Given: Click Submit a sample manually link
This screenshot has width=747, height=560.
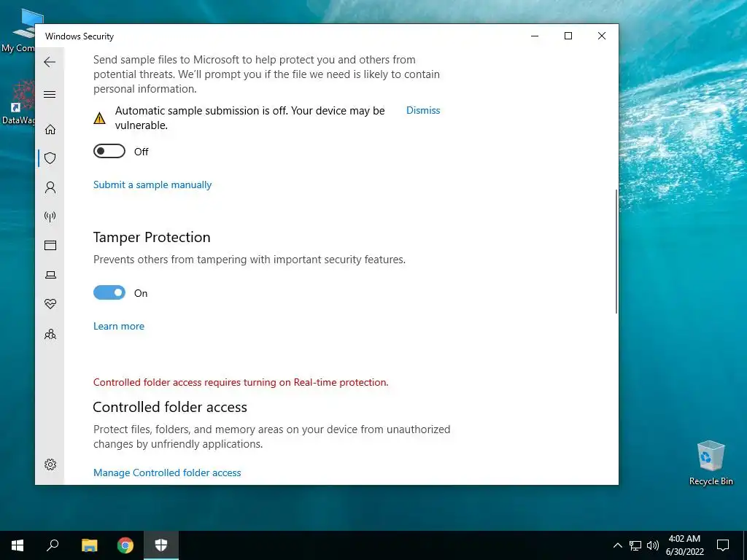Looking at the screenshot, I should pyautogui.click(x=152, y=184).
